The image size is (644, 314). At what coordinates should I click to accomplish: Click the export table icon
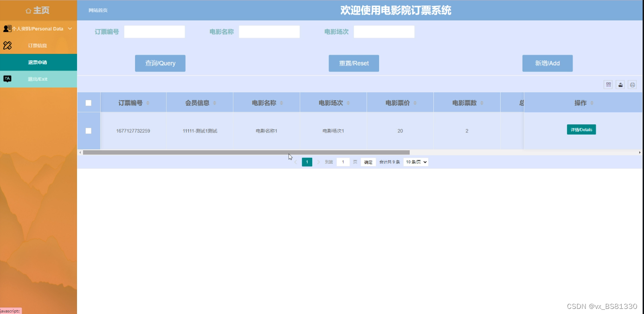pyautogui.click(x=620, y=84)
